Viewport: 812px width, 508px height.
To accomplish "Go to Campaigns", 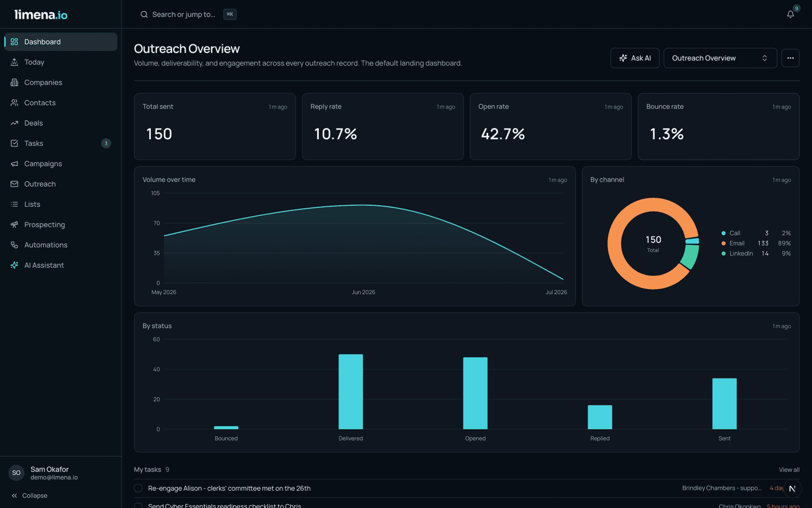I will click(61, 164).
